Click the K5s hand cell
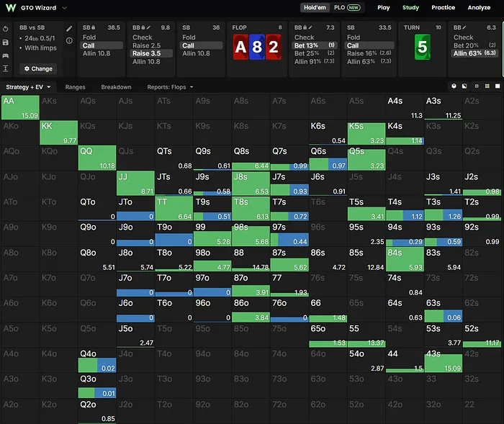504x424 pixels. tap(366, 132)
